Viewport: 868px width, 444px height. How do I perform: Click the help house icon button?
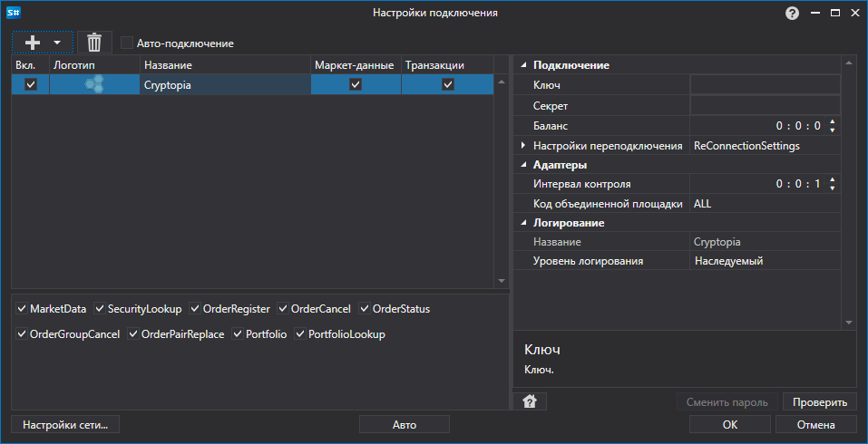pos(530,401)
